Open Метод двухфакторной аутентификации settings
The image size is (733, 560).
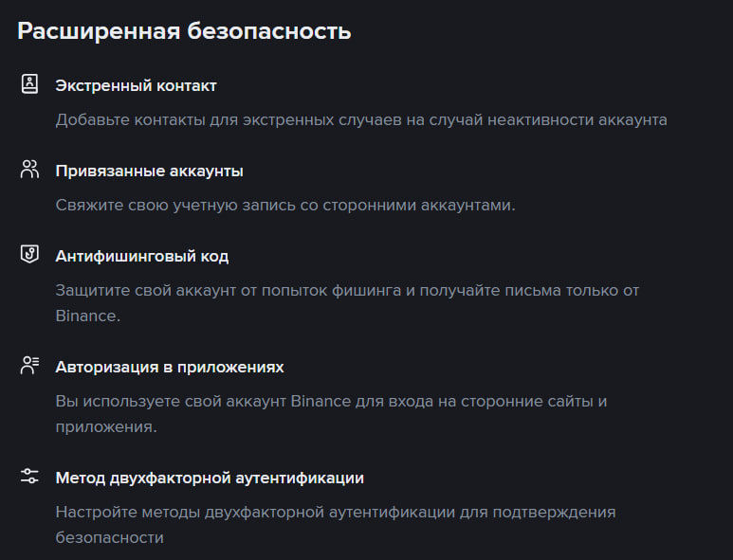click(210, 478)
